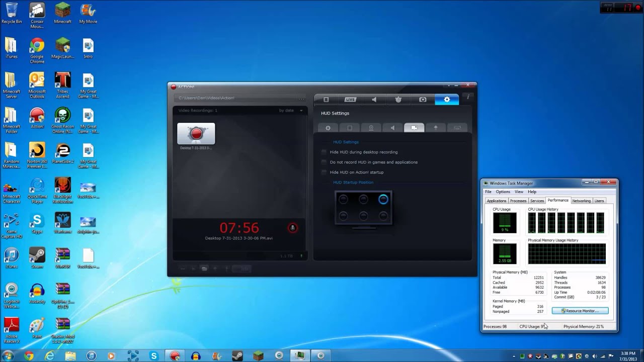Tick Hide HUD on Action! startup
Screen dimensions: 644x362
(x=324, y=172)
